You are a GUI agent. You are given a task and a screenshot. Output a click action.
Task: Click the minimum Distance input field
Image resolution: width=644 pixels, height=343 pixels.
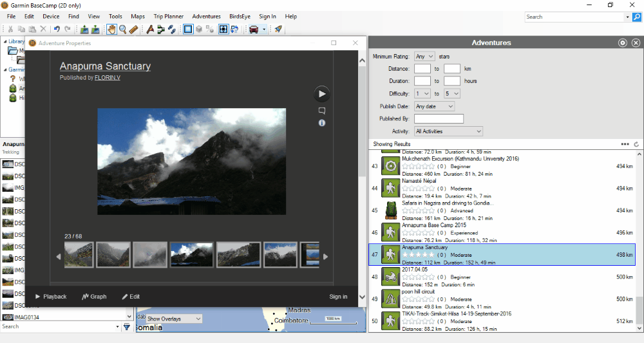click(422, 69)
